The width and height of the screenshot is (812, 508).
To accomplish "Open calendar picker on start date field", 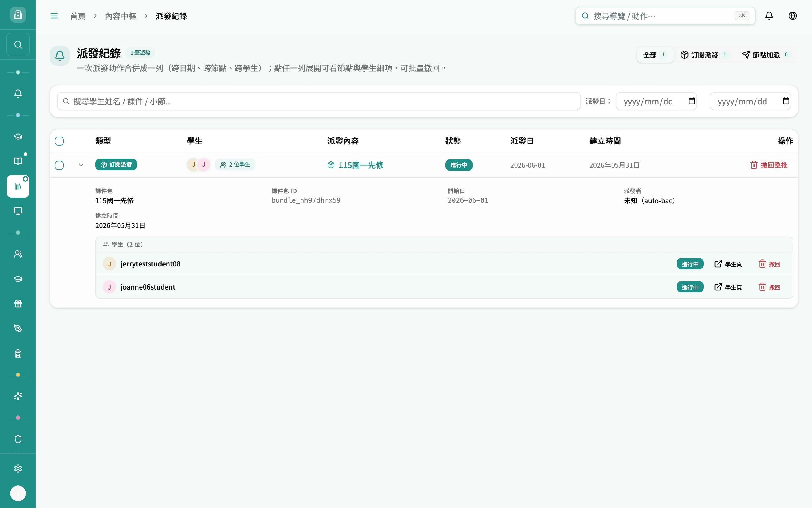I will (x=692, y=101).
